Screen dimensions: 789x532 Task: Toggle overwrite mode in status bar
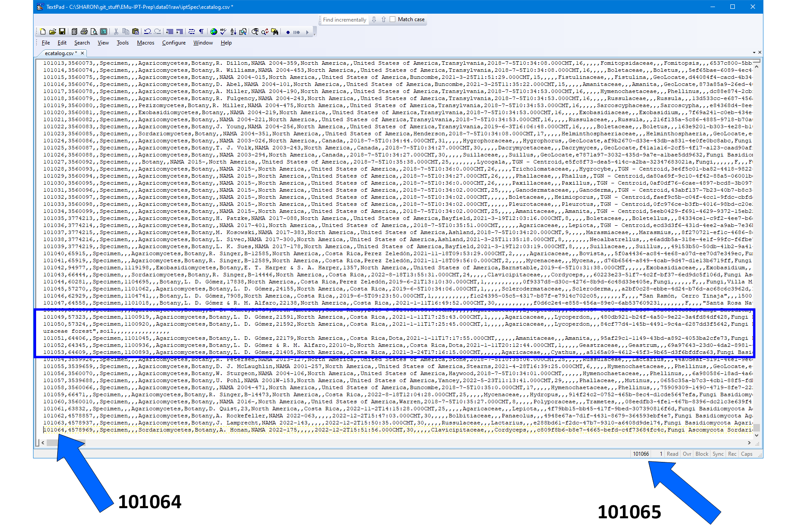click(687, 454)
